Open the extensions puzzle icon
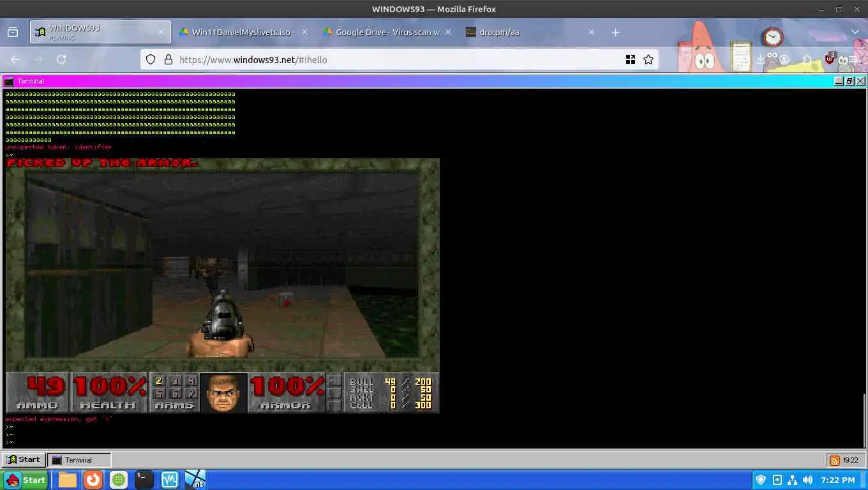The image size is (868, 490). [807, 59]
